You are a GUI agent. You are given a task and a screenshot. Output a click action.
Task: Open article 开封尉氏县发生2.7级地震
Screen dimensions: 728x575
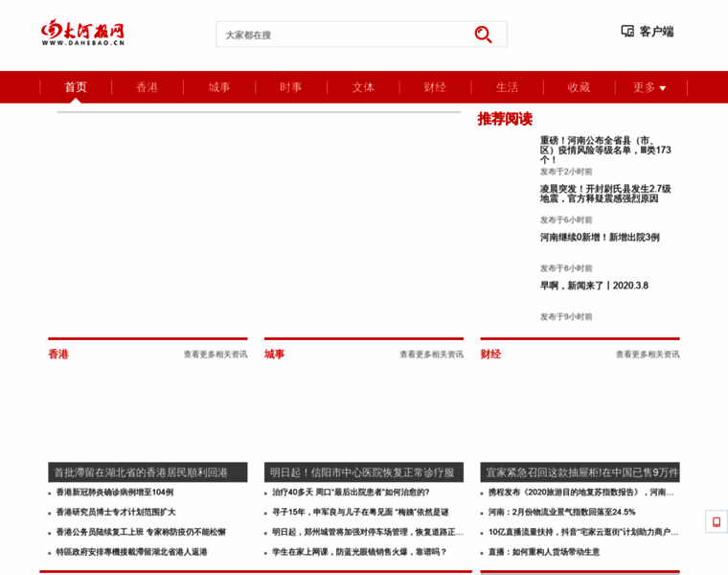coord(605,194)
